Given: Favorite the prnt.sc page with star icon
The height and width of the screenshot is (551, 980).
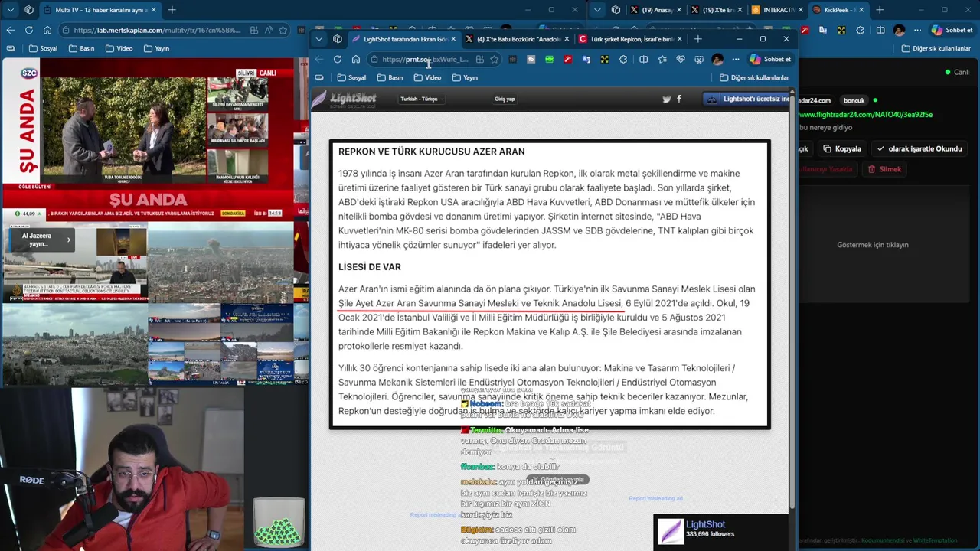Looking at the screenshot, I should pos(495,59).
